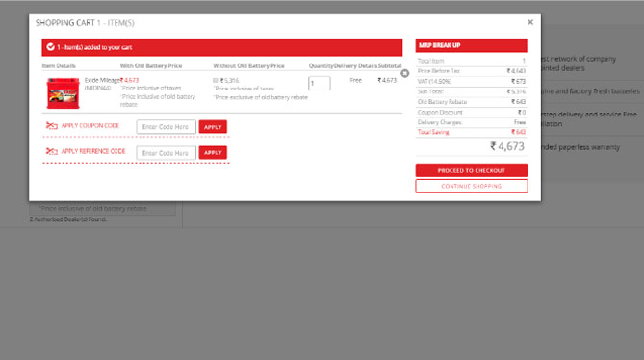Click the With Old Battery Price ₹4,673

tap(130, 80)
